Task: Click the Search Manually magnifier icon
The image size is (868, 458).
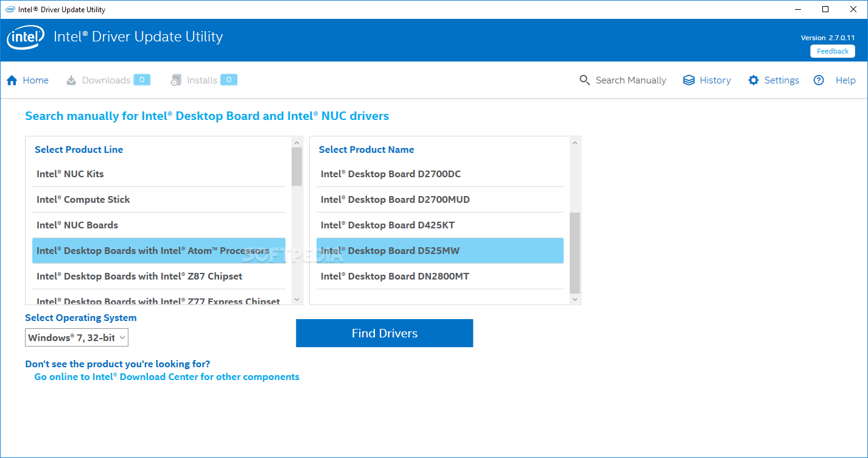Action: pyautogui.click(x=585, y=80)
